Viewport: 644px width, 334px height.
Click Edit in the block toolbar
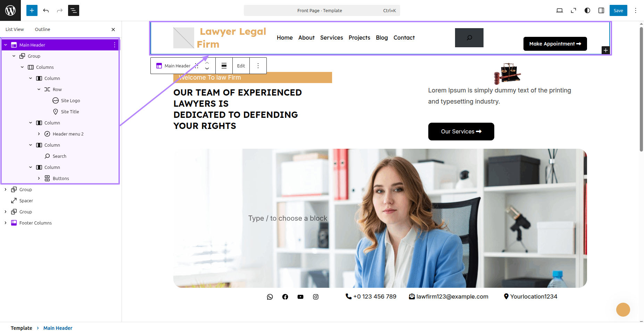pos(241,66)
